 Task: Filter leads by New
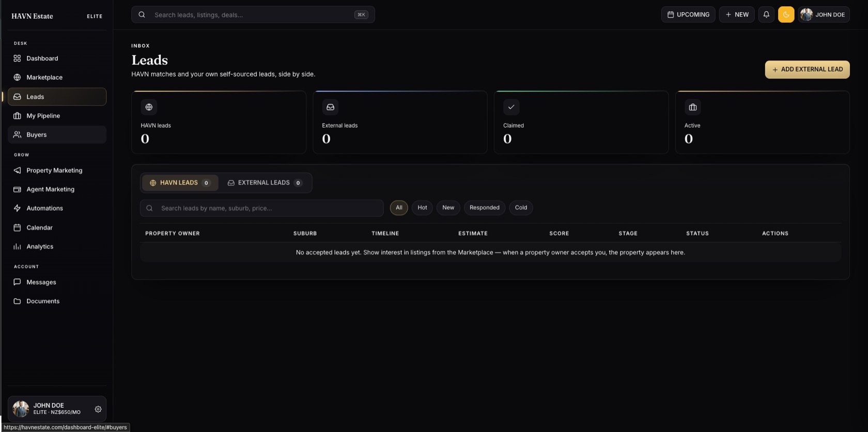(x=448, y=208)
